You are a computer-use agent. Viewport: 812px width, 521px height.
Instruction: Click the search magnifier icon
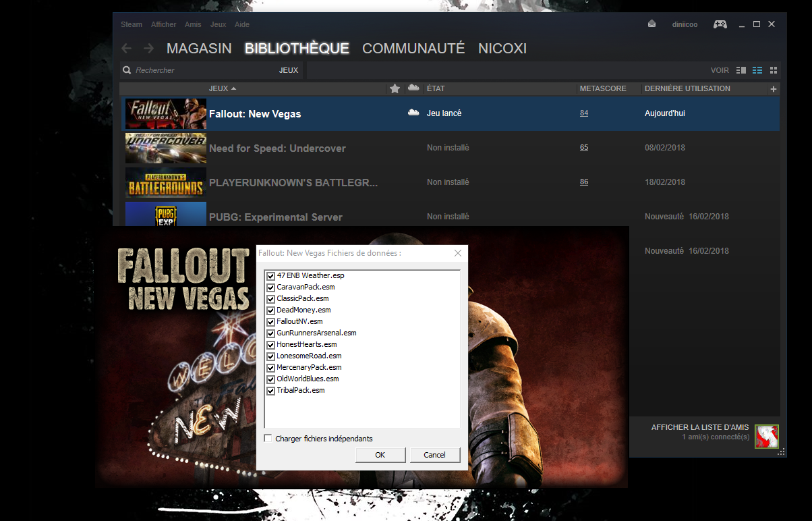pyautogui.click(x=127, y=70)
